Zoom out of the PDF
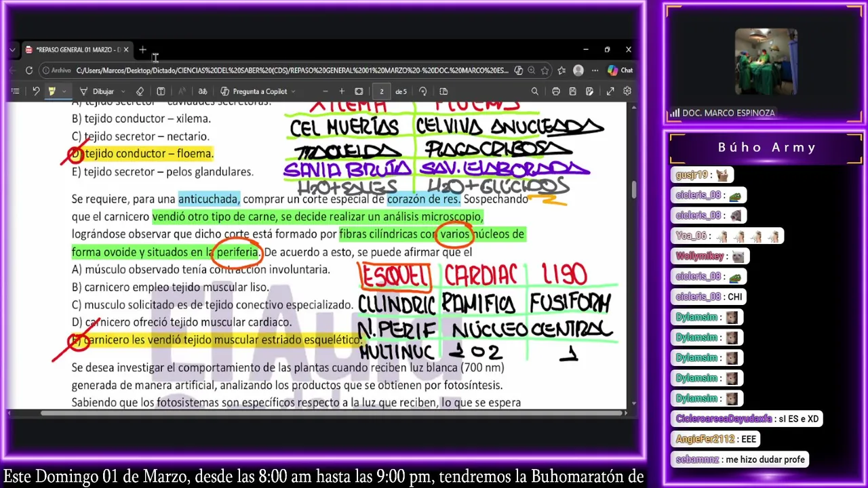This screenshot has height=488, width=868. pos(325,91)
